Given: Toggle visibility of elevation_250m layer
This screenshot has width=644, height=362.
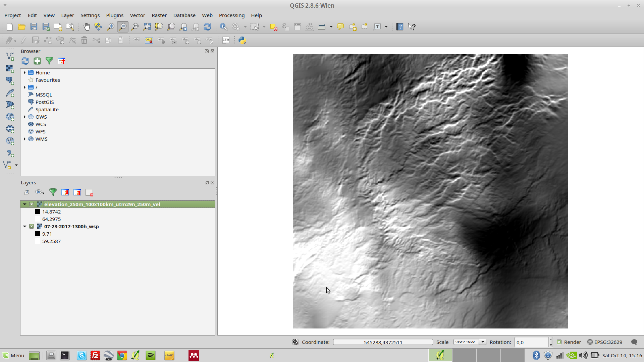Looking at the screenshot, I should pyautogui.click(x=32, y=204).
